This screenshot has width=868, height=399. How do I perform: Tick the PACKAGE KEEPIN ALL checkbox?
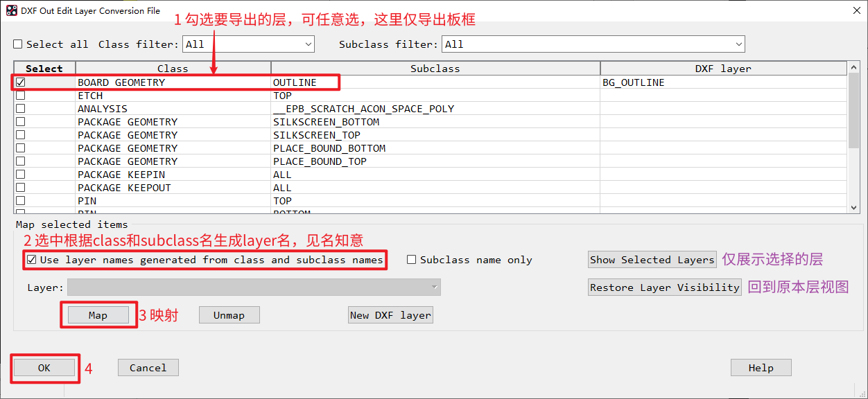pyautogui.click(x=21, y=175)
